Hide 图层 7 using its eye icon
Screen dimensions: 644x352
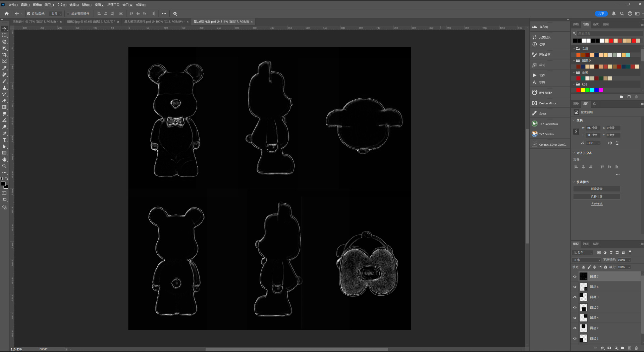tap(575, 276)
